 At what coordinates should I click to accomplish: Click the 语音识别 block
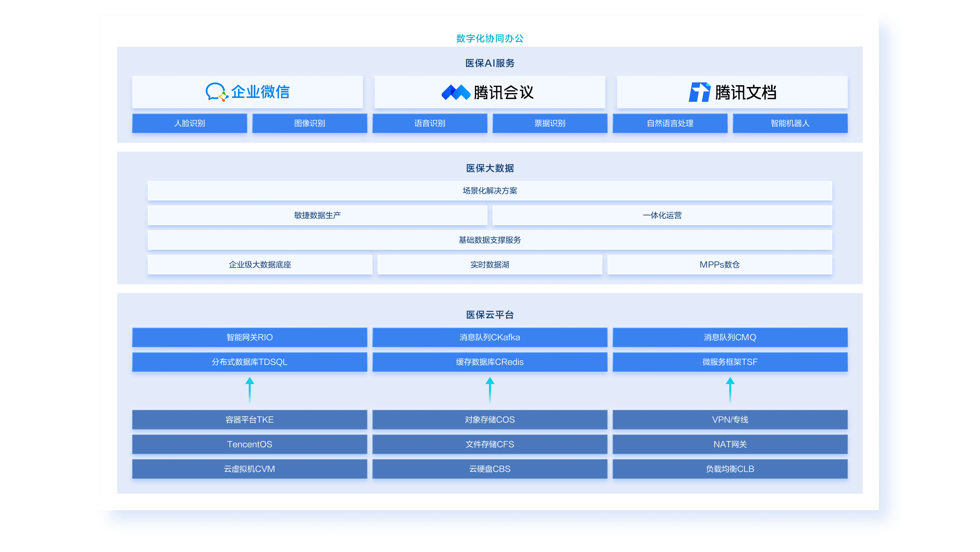[429, 123]
